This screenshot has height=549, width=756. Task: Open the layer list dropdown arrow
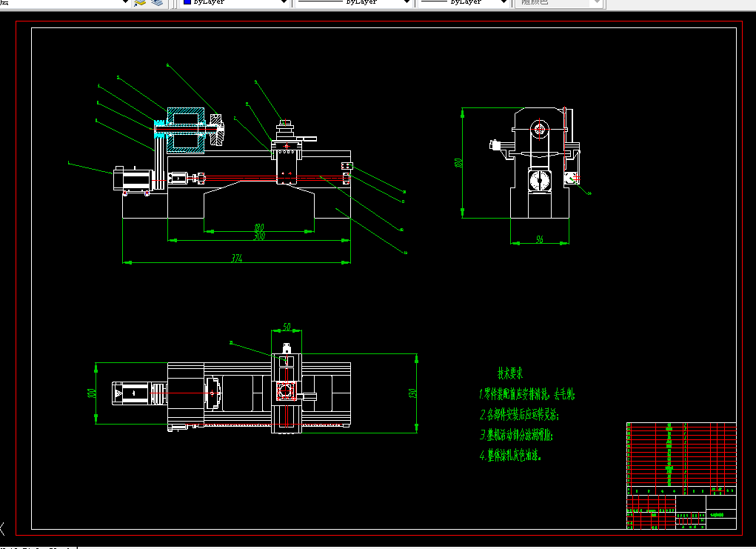pyautogui.click(x=125, y=2)
